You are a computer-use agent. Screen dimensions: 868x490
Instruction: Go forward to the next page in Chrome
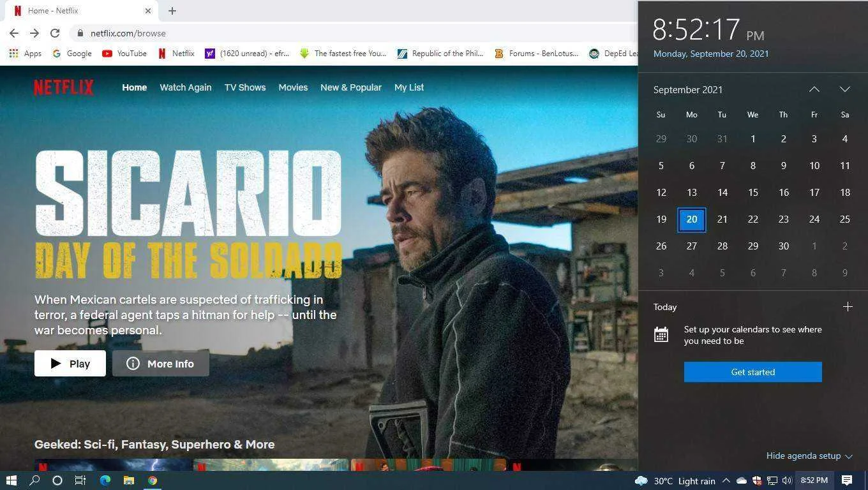(x=34, y=33)
